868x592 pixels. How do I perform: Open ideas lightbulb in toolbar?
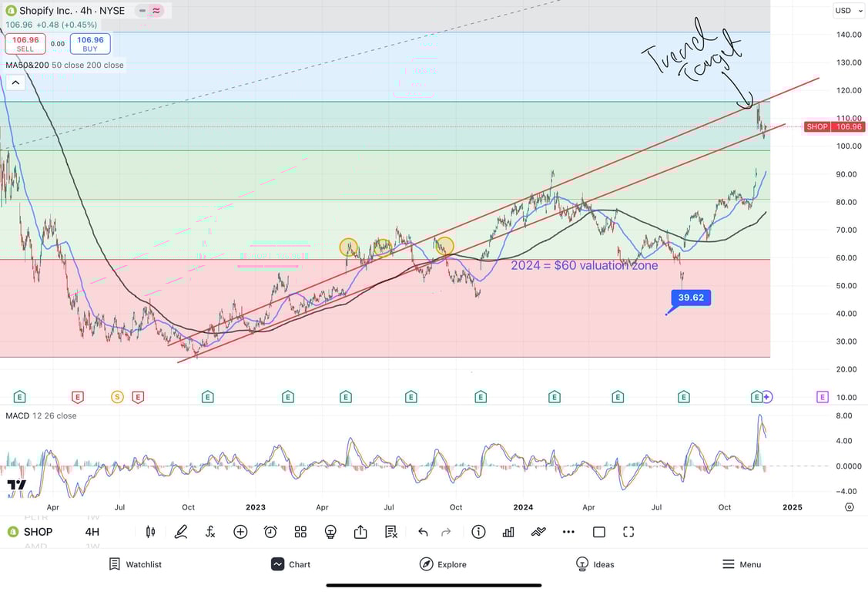tap(330, 532)
